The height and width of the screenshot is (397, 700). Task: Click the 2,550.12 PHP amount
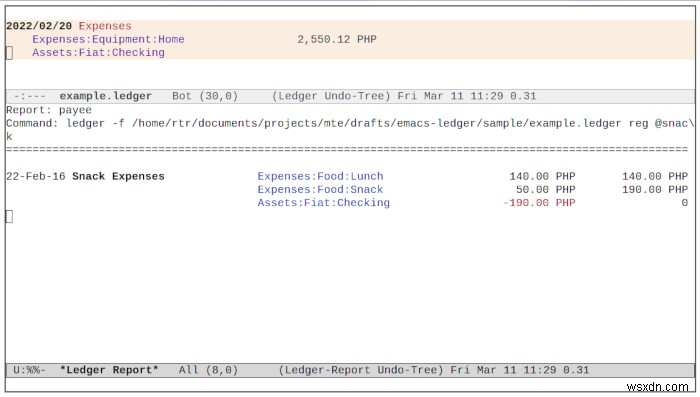coord(337,39)
